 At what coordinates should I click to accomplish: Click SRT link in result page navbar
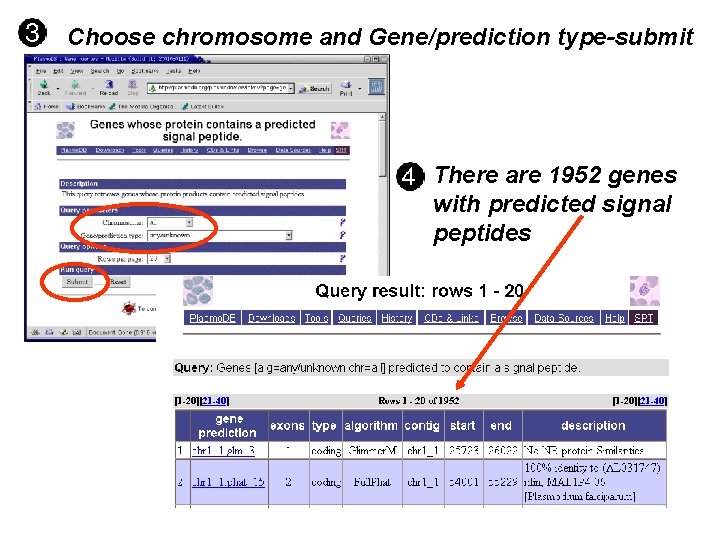click(644, 318)
